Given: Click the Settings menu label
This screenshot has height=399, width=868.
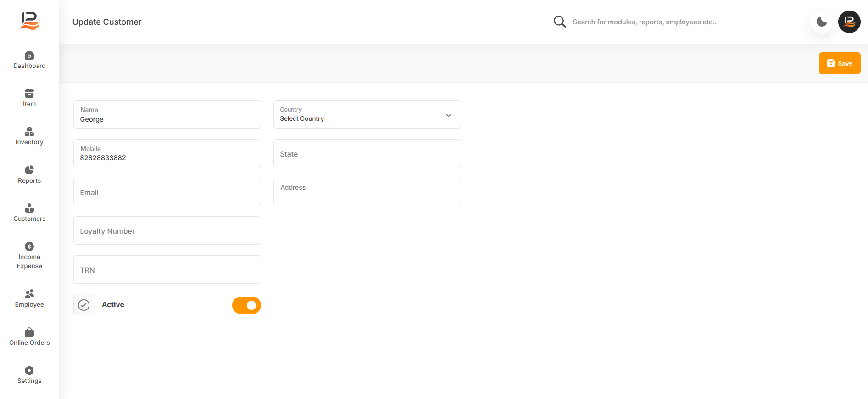Looking at the screenshot, I should coord(29,381).
